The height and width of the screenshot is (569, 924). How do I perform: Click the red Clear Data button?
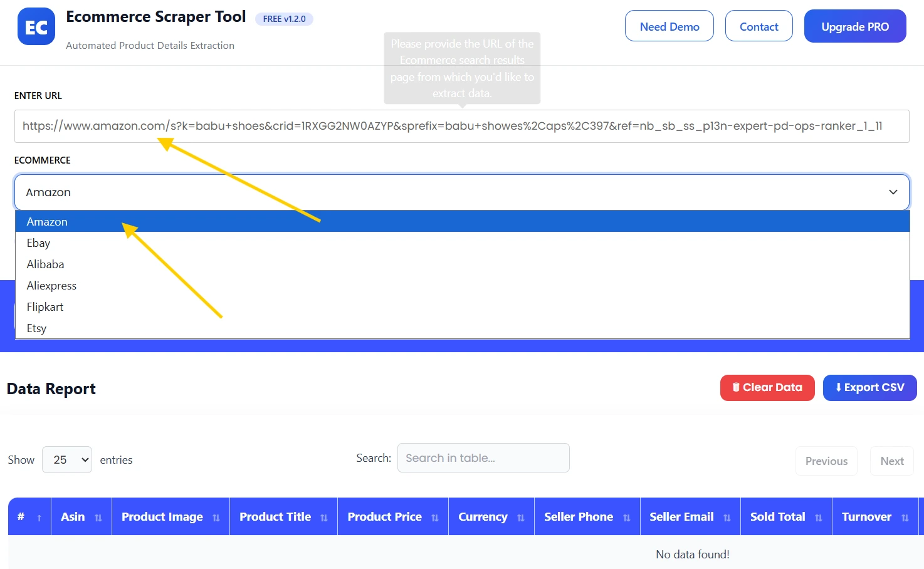pos(767,387)
